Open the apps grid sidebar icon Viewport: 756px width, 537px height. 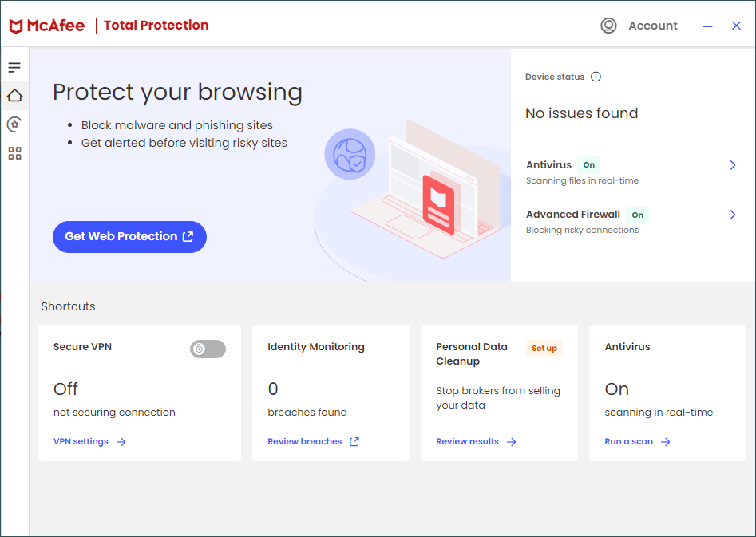point(14,153)
